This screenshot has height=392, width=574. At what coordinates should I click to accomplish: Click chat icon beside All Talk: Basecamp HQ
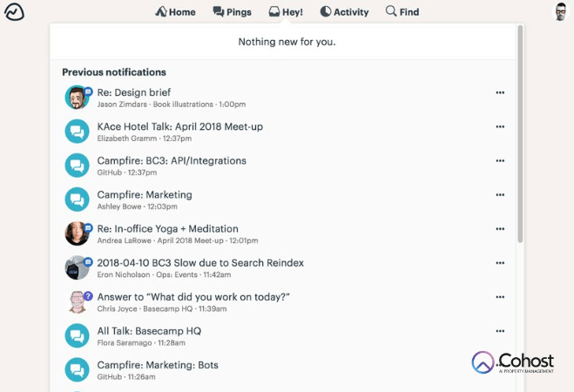coord(77,335)
